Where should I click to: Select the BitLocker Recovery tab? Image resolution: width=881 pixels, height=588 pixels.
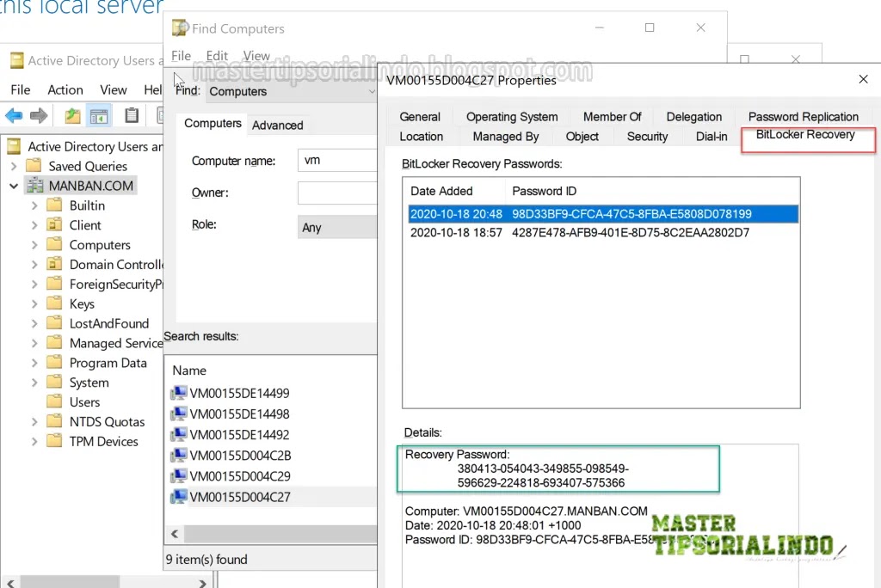[x=805, y=134]
